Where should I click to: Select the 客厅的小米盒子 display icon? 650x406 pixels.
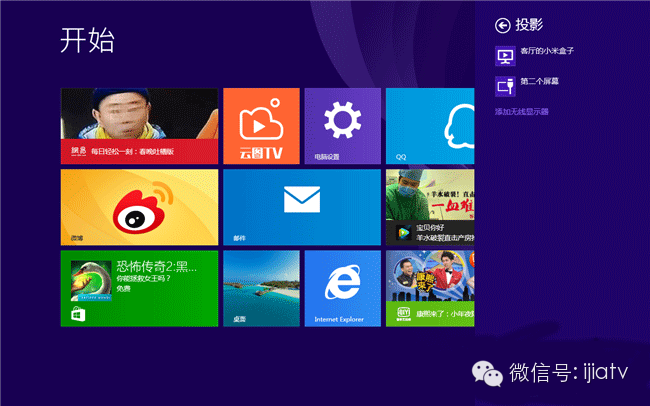coord(505,56)
